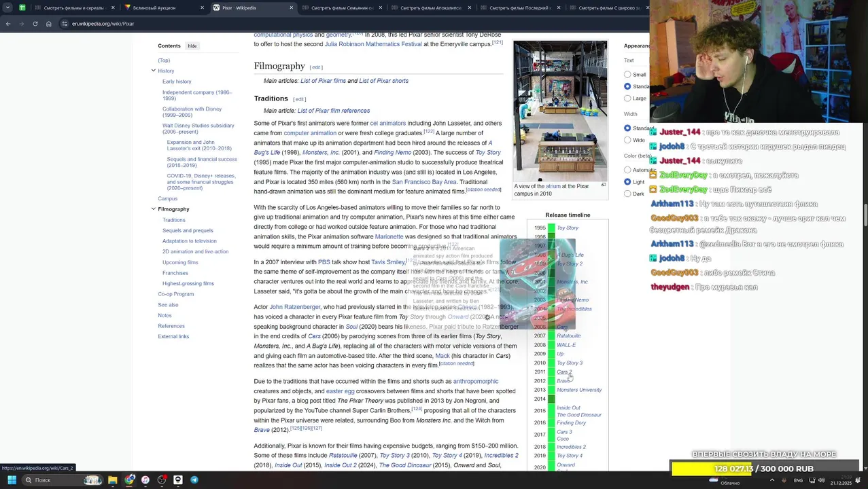Jump to Highest-grossing films in contents
Image resolution: width=868 pixels, height=489 pixels.
pyautogui.click(x=188, y=283)
